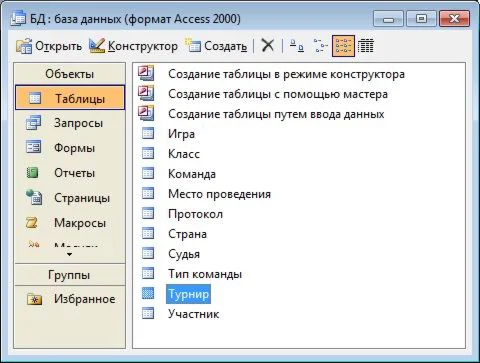Click wizard icon beside помощью мастера
The width and height of the screenshot is (480, 363).
click(x=146, y=93)
